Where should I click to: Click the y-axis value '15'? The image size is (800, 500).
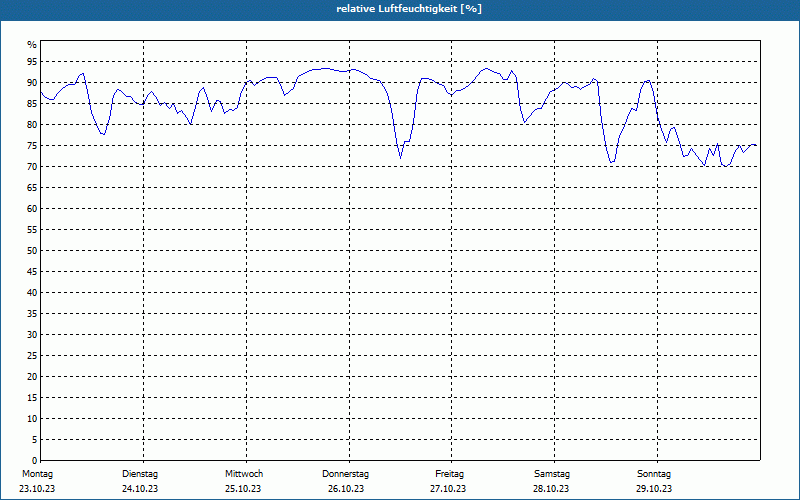coord(32,398)
